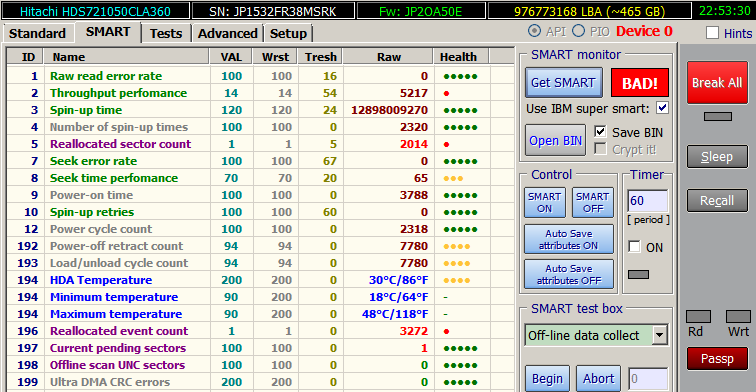The image size is (756, 392).
Task: Select the HDA Temperature row
Action: pyautogui.click(x=260, y=280)
